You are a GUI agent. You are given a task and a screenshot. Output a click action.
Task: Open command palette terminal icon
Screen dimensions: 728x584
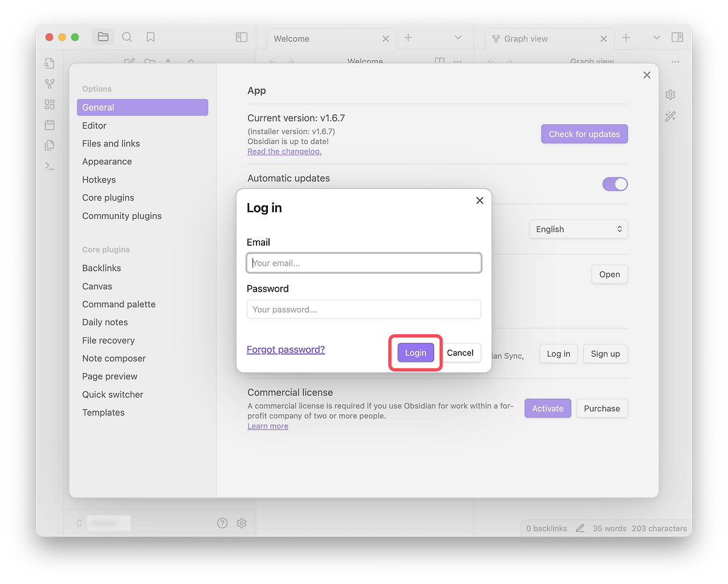point(49,165)
